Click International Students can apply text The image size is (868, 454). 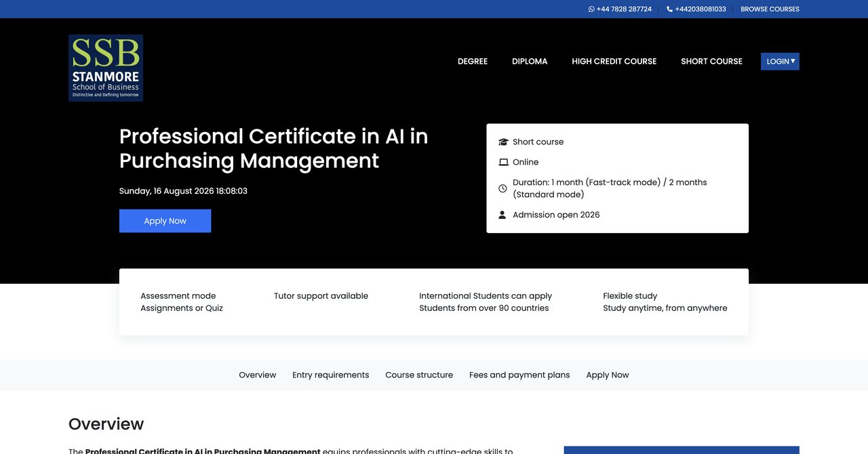coord(486,296)
